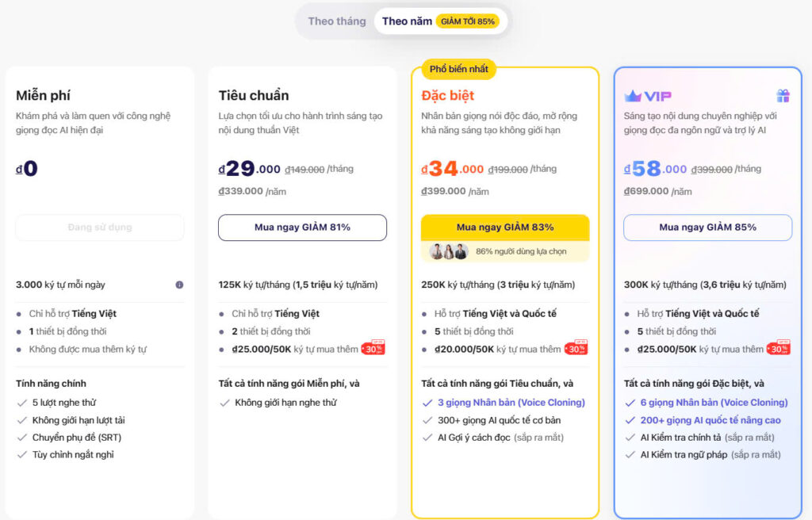
Task: Click checkmark beside Không giới hạn lượt tải
Action: [x=21, y=421]
